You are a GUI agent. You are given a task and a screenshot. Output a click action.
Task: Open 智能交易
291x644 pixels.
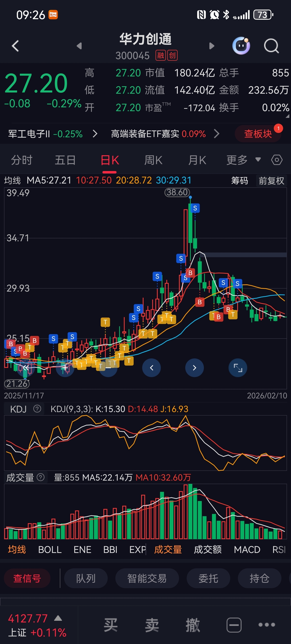(x=147, y=578)
